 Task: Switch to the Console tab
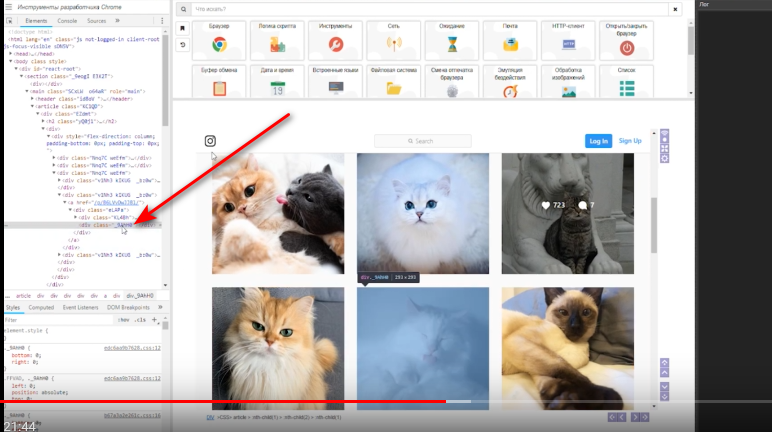click(67, 20)
